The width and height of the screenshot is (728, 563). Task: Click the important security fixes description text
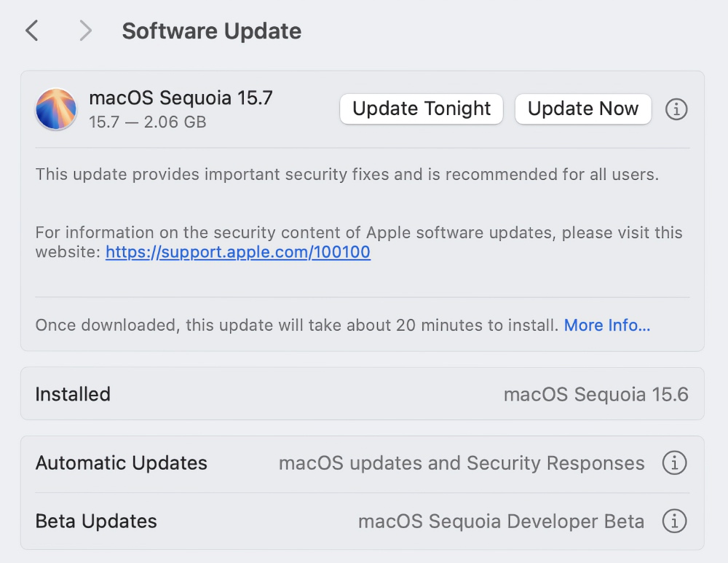[x=347, y=175]
